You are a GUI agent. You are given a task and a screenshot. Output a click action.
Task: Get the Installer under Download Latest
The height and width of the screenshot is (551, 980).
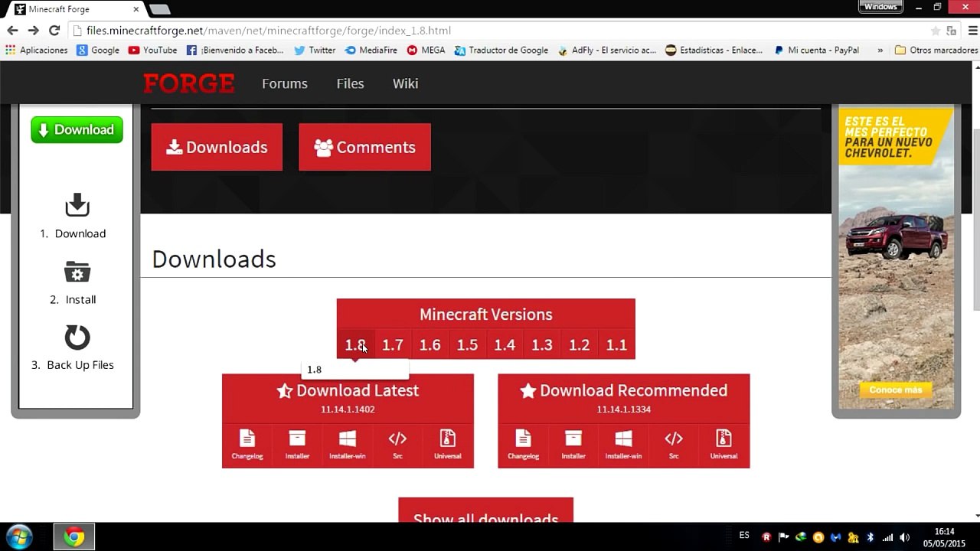(x=297, y=445)
